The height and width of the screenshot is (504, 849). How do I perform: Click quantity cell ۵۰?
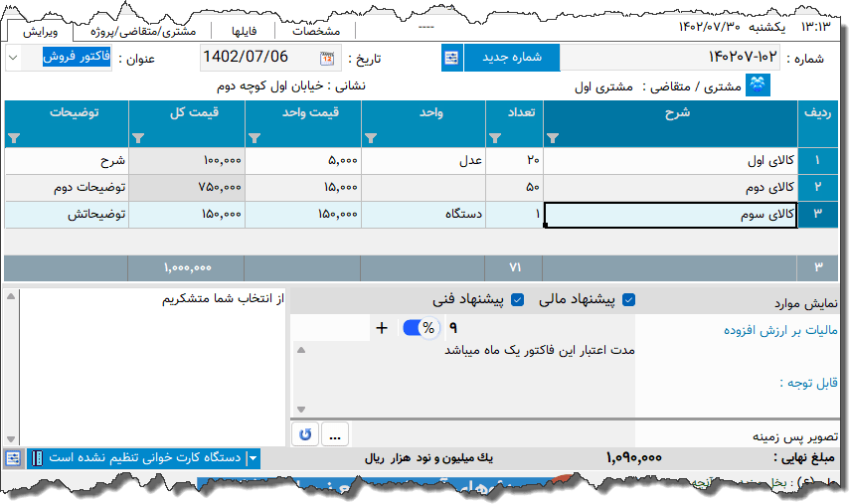click(514, 187)
